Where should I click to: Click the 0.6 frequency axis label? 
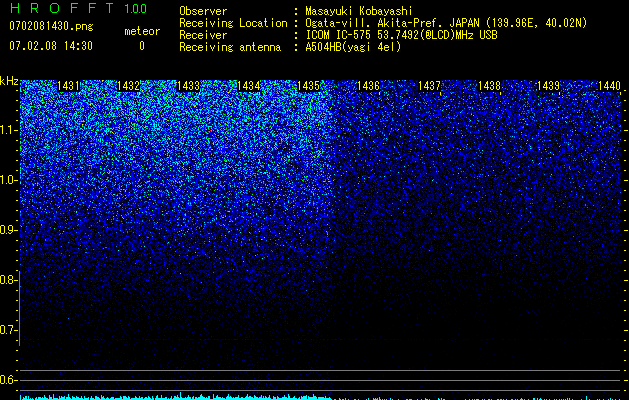tap(8, 380)
